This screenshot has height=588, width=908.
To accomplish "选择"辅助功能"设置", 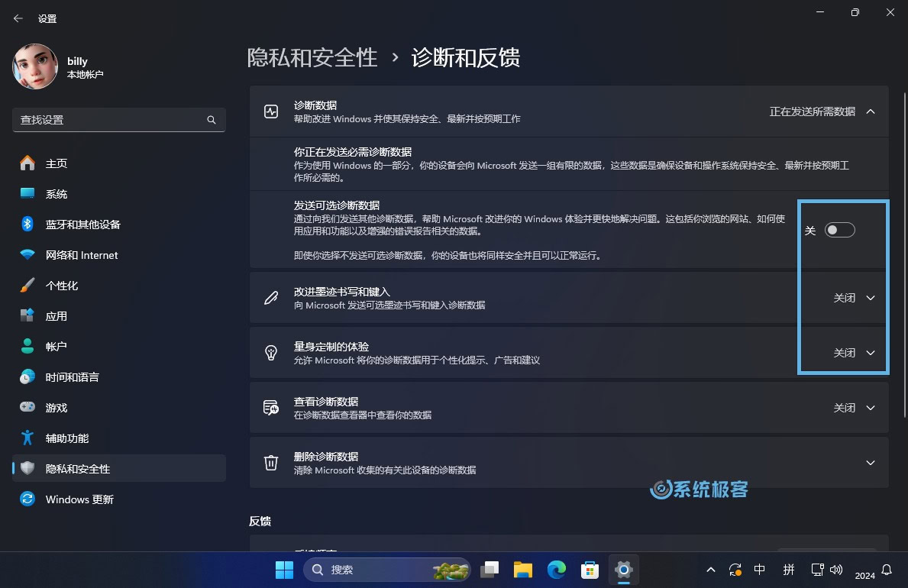I will coord(66,438).
